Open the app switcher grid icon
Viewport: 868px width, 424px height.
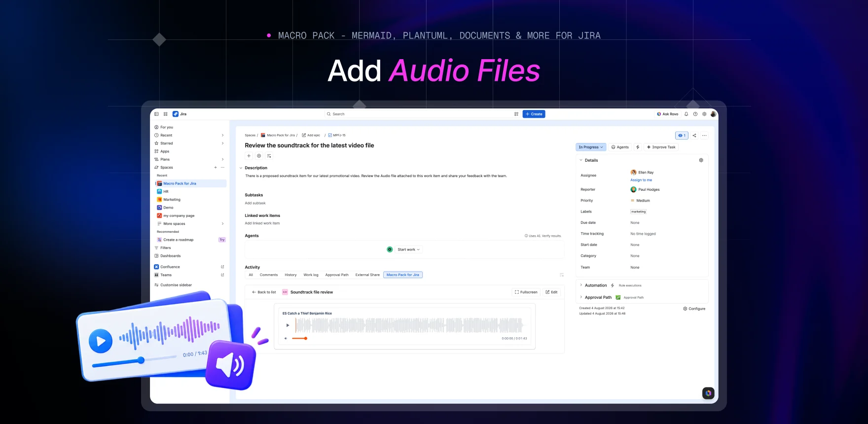pos(166,114)
